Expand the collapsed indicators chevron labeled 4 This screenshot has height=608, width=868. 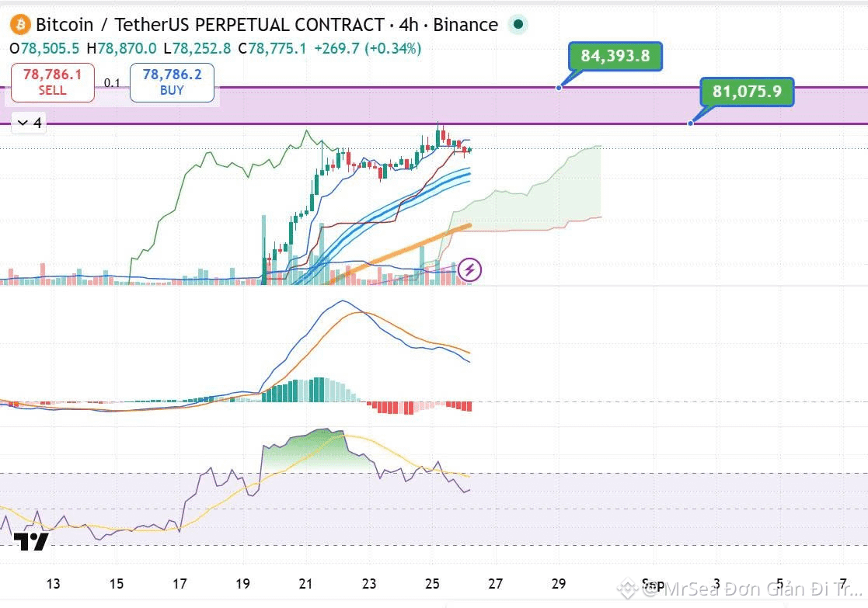[30, 123]
